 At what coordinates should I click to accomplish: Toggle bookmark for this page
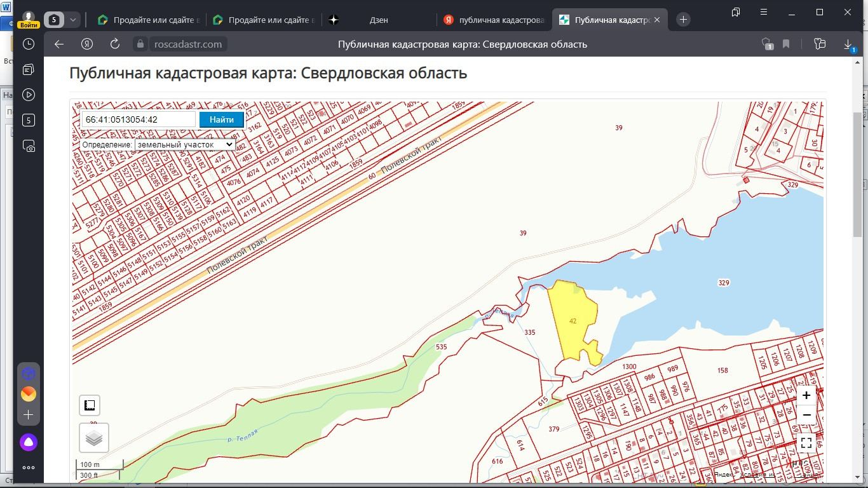786,44
